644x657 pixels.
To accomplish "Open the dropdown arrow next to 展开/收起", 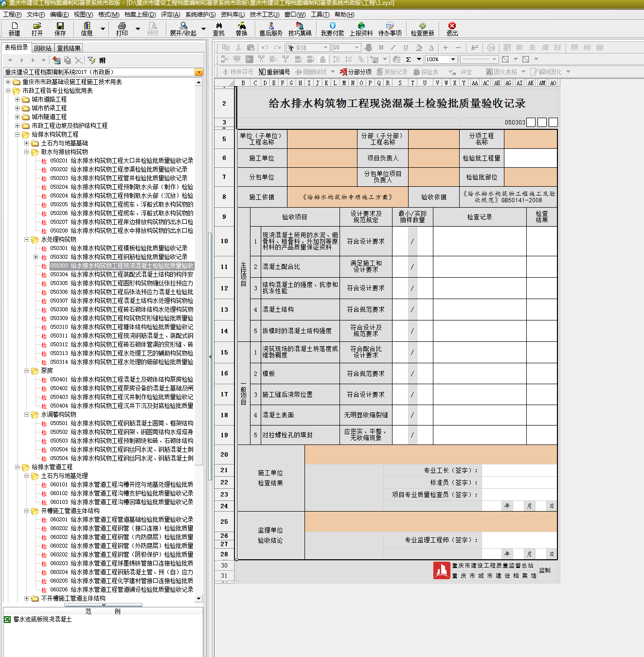I will (x=203, y=29).
